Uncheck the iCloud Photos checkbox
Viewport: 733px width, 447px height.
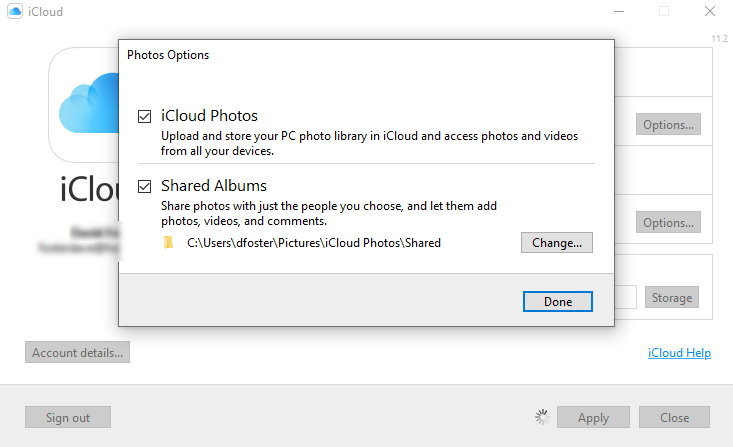click(145, 116)
